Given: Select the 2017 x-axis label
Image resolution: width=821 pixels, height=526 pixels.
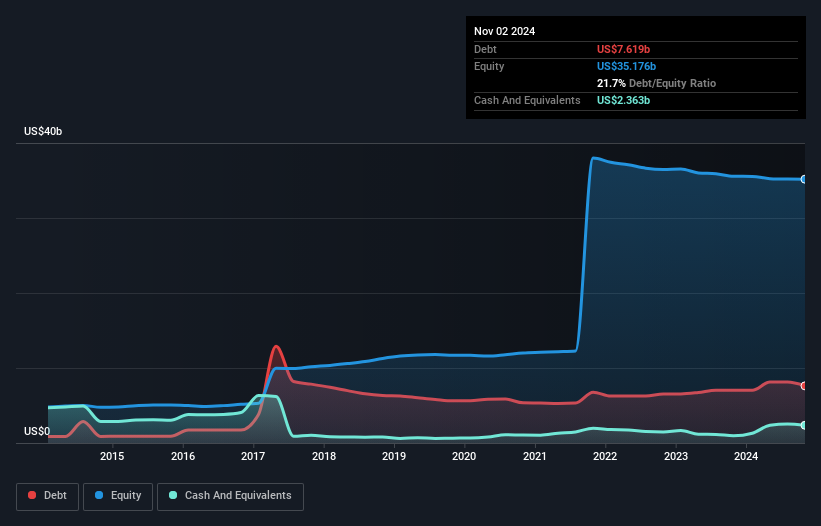Looking at the screenshot, I should point(253,456).
